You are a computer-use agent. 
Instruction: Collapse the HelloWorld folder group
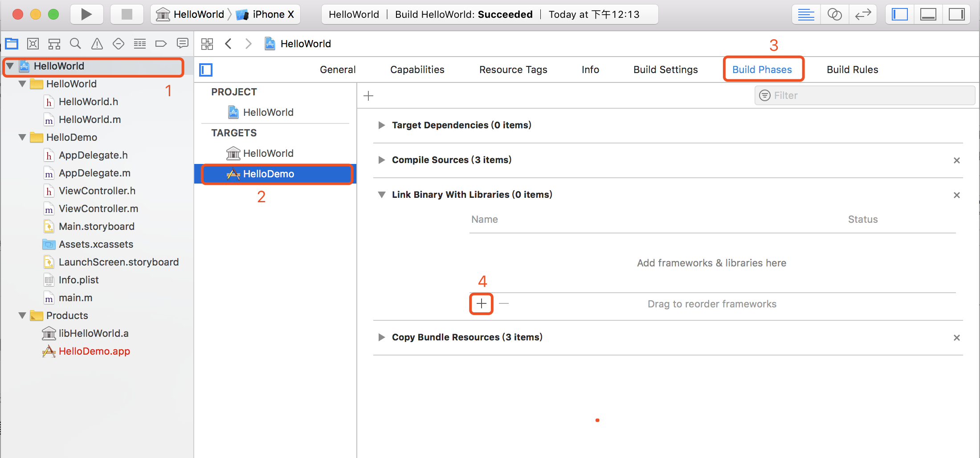[22, 84]
